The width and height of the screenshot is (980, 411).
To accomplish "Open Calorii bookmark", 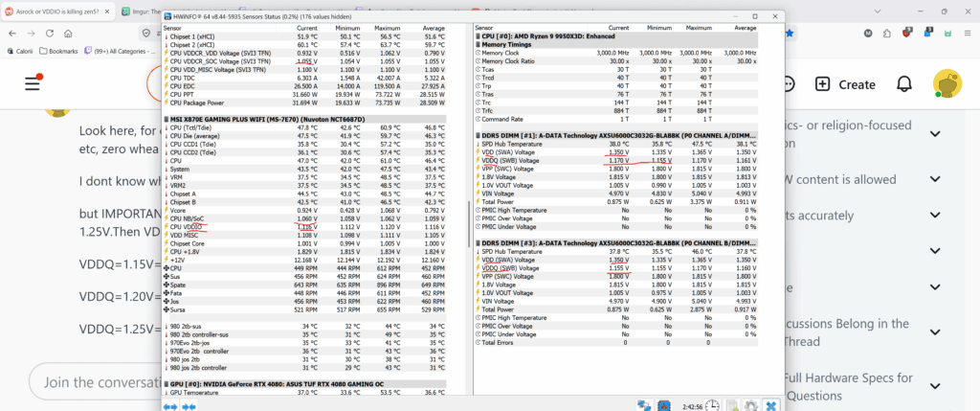I will [20, 52].
